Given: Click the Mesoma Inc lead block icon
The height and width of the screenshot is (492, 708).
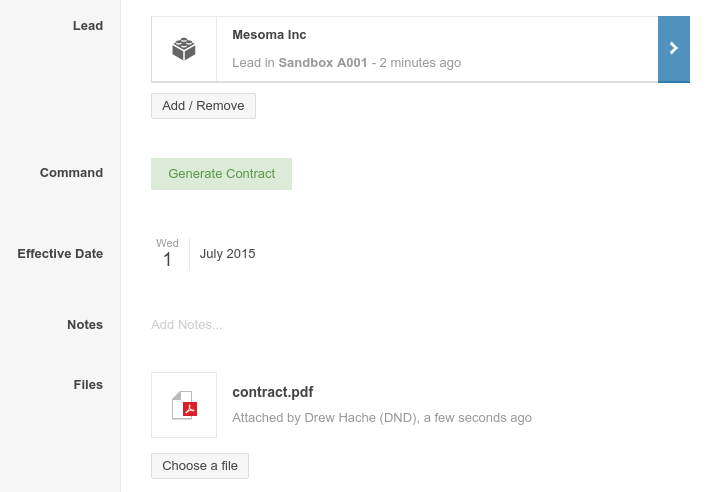Looking at the screenshot, I should [184, 49].
